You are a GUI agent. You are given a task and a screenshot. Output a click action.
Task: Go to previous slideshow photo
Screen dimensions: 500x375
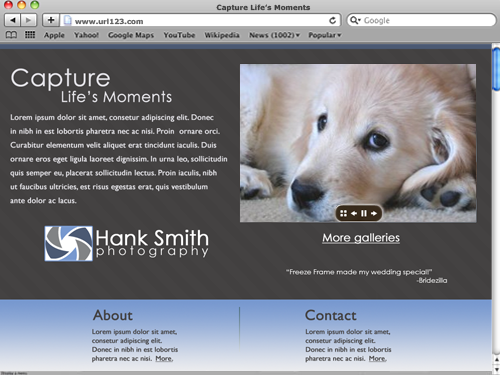point(354,213)
